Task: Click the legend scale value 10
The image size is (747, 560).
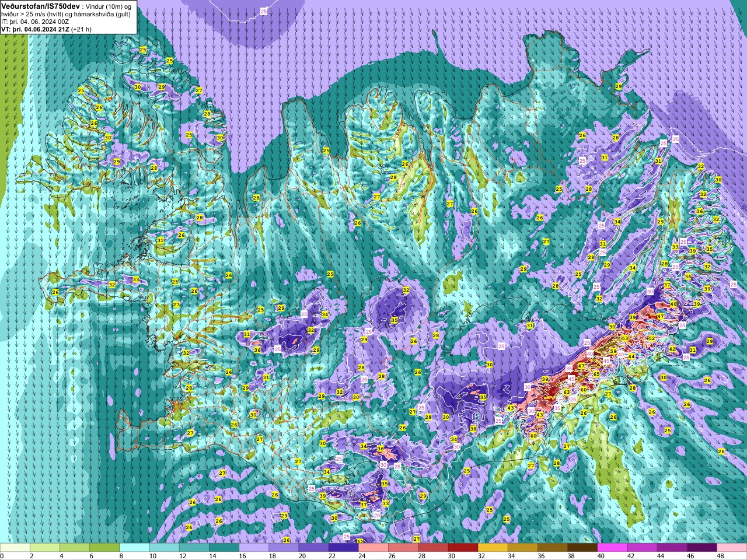Action: (x=152, y=556)
